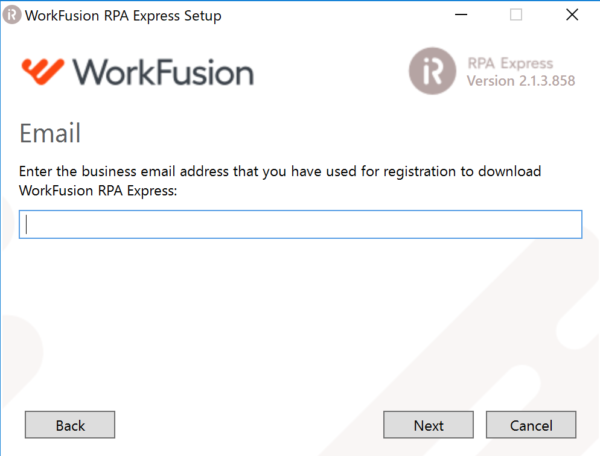
Task: Go back to the previous setup page
Action: coord(70,425)
